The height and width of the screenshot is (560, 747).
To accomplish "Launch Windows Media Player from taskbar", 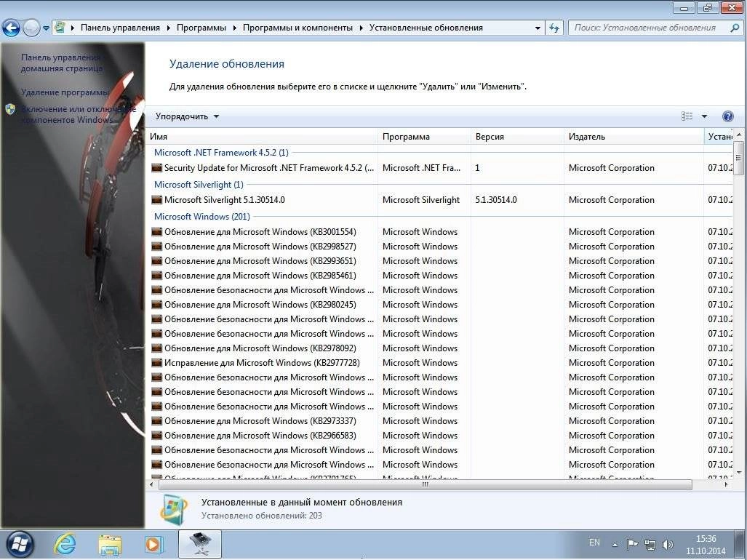I will [153, 544].
